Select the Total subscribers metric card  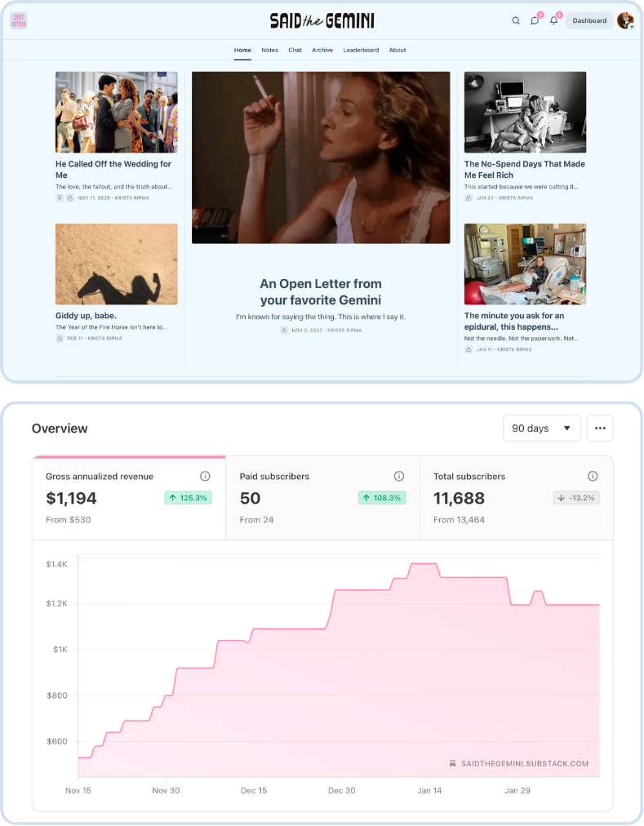pos(517,498)
